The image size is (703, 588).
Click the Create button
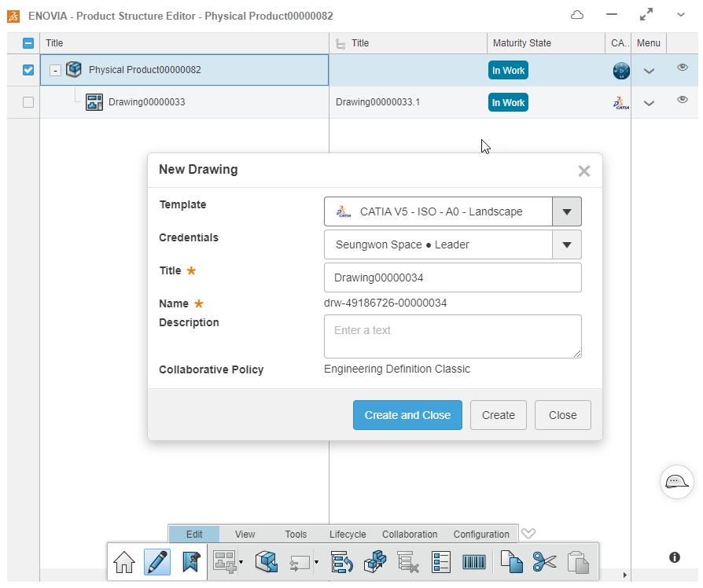pyautogui.click(x=498, y=415)
